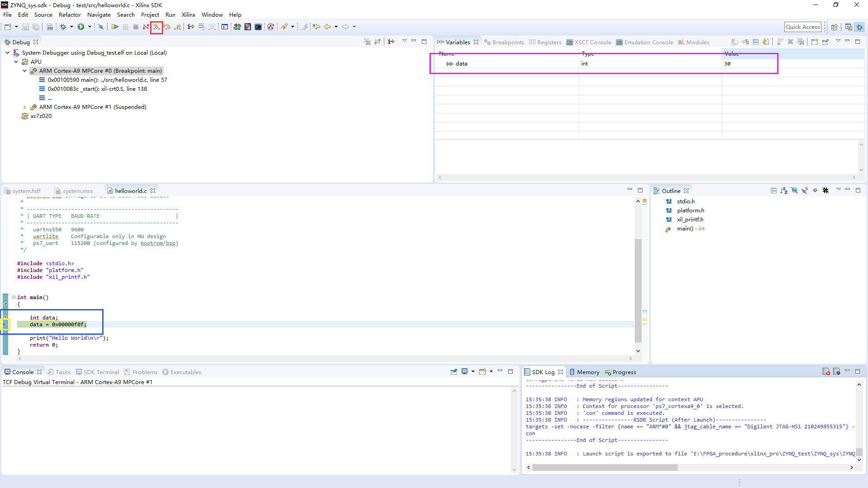Collapse all variables in Variables view
Viewport: 868px width, 488px height.
pos(755,42)
